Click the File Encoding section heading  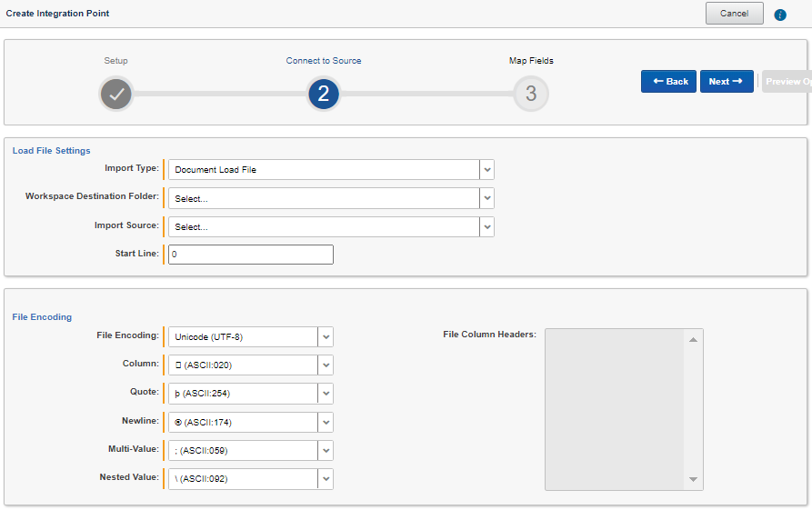coord(42,317)
